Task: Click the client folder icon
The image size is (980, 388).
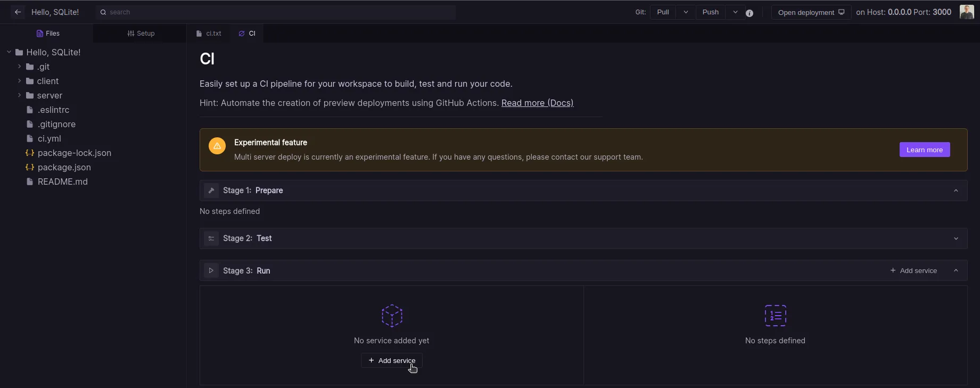Action: [x=30, y=81]
